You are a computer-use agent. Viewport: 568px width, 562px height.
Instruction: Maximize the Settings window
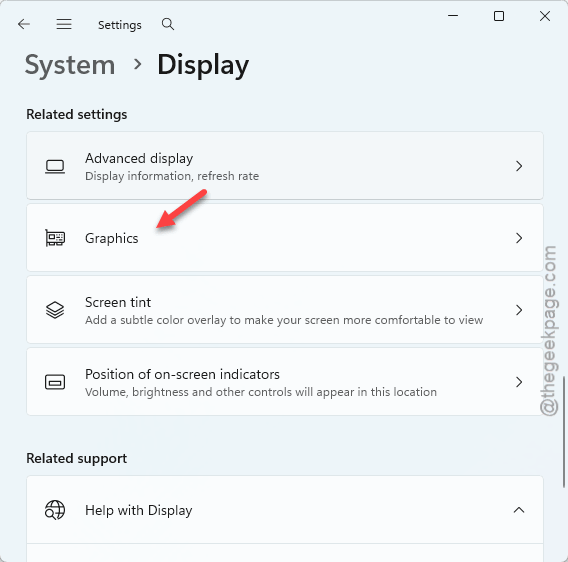click(x=499, y=16)
